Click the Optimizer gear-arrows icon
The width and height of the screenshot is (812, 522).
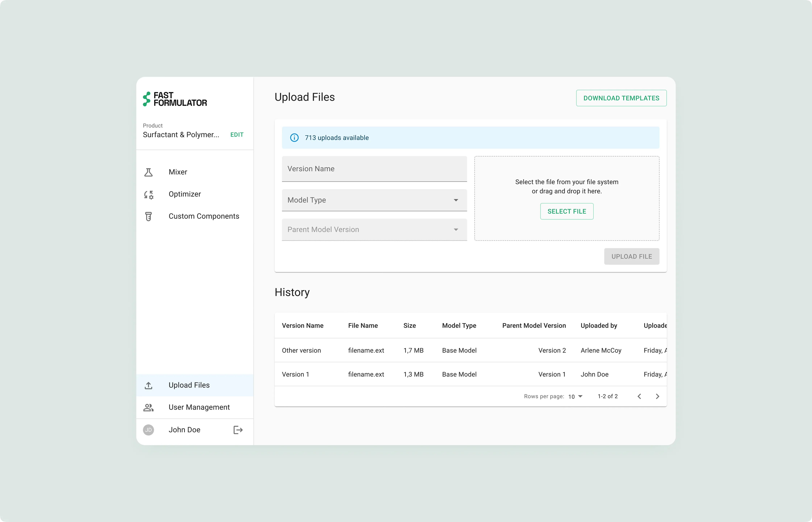tap(148, 194)
